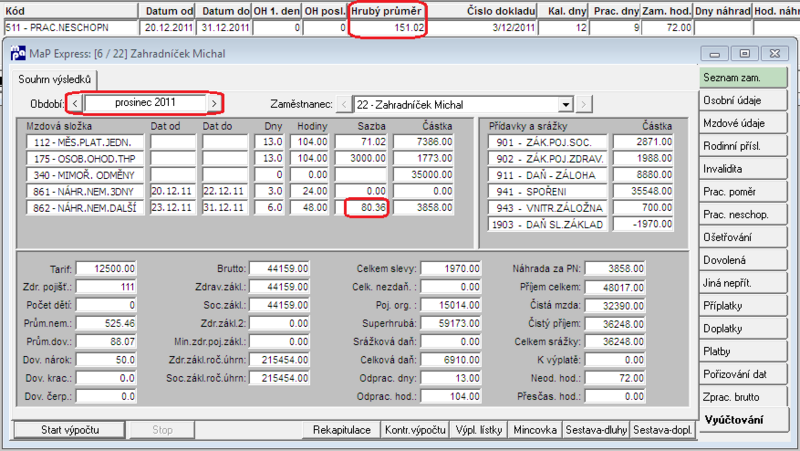800x451 pixels.
Task: Open Dovolená section
Action: (x=743, y=260)
